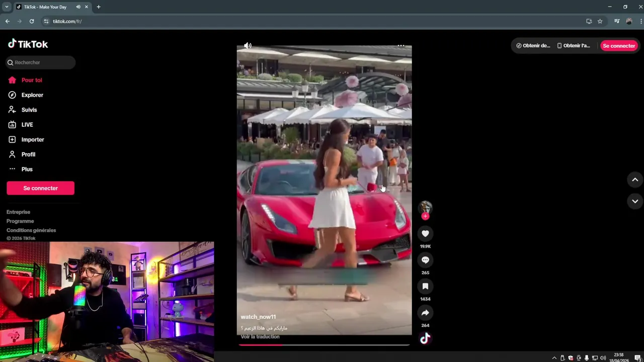The height and width of the screenshot is (362, 644).
Task: View the creator avatar next to video
Action: [425, 208]
